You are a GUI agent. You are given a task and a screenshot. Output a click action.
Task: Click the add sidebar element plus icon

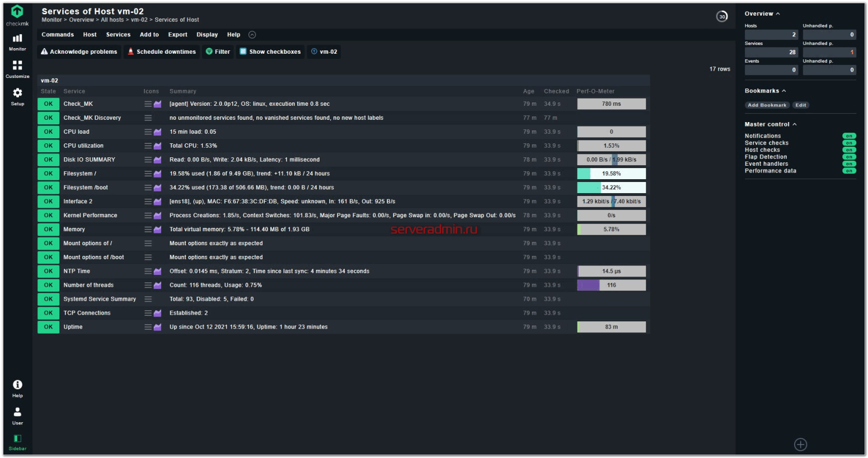pyautogui.click(x=800, y=445)
